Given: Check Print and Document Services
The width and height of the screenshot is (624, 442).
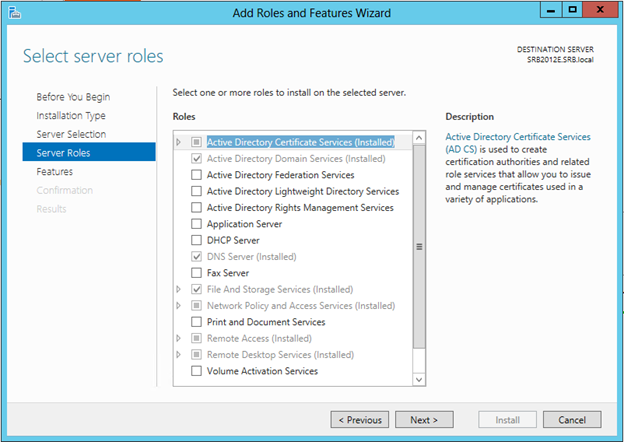Looking at the screenshot, I should [196, 321].
